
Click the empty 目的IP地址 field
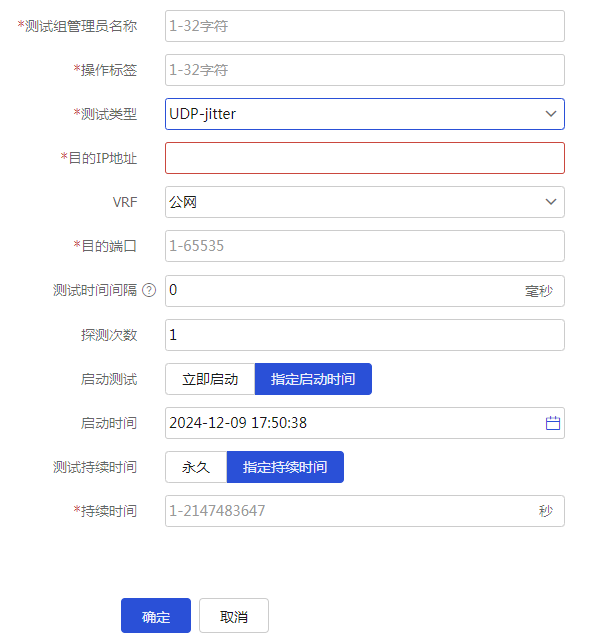click(x=365, y=158)
